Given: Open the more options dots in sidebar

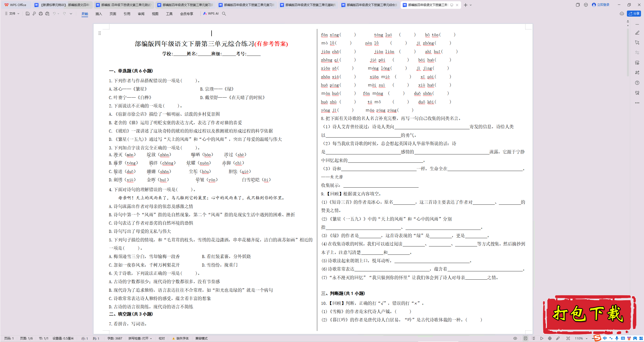Looking at the screenshot, I should coord(637,103).
